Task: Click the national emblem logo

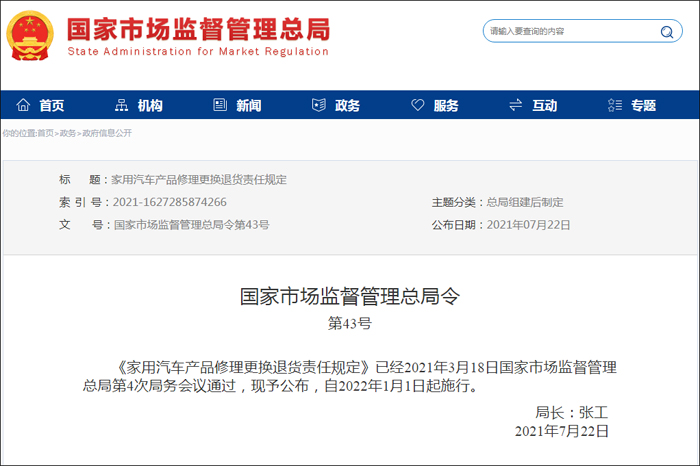Action: tap(30, 36)
